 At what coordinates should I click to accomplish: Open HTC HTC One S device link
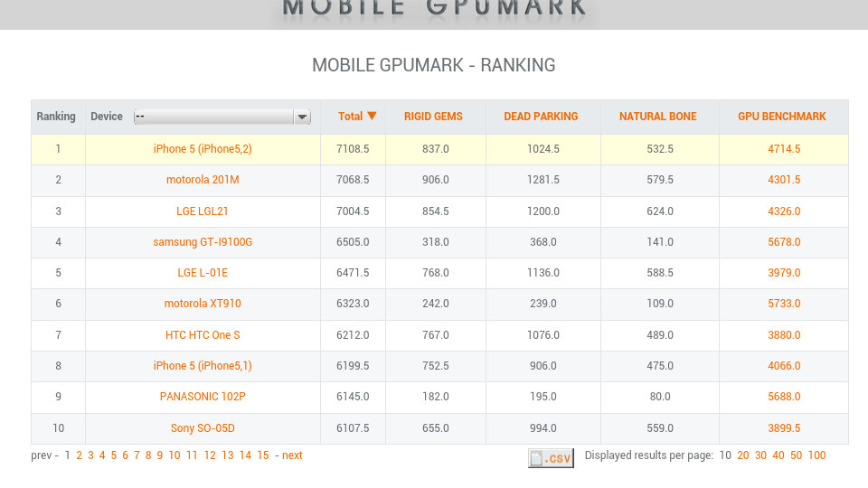click(203, 335)
